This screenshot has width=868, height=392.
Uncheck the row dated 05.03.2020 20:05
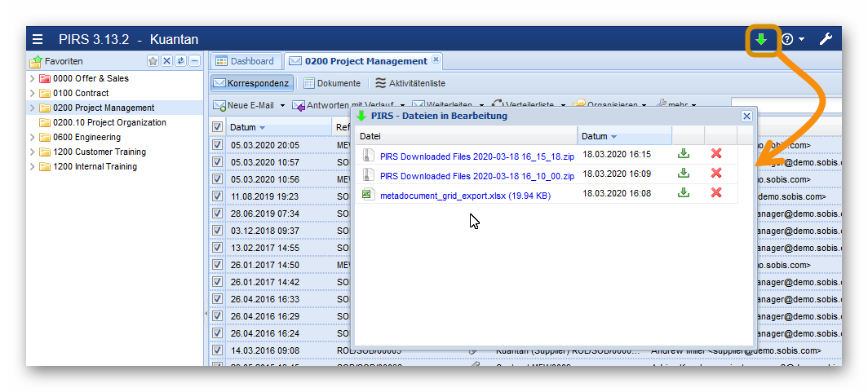pyautogui.click(x=218, y=145)
